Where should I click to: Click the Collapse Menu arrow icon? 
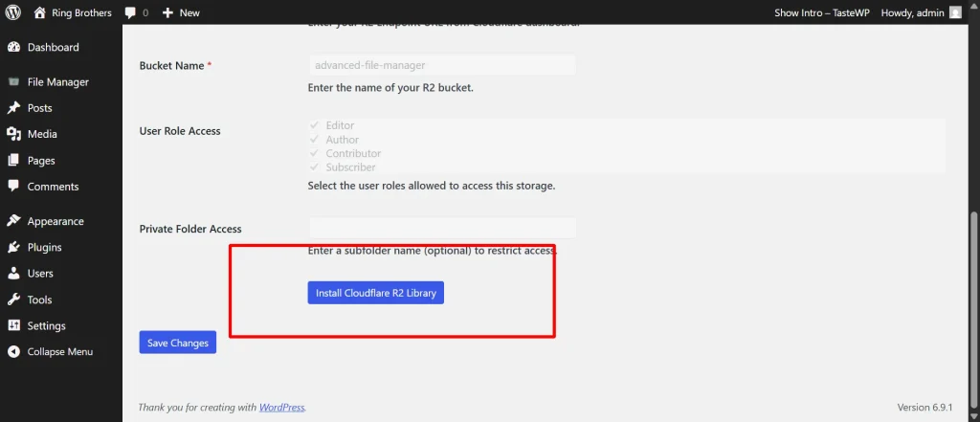(13, 352)
